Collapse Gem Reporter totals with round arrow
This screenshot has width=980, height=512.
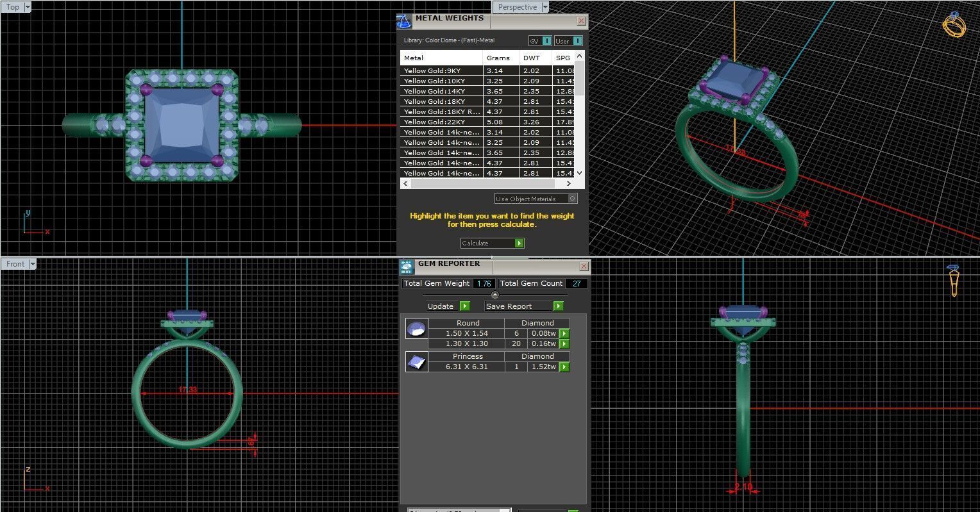coord(494,295)
